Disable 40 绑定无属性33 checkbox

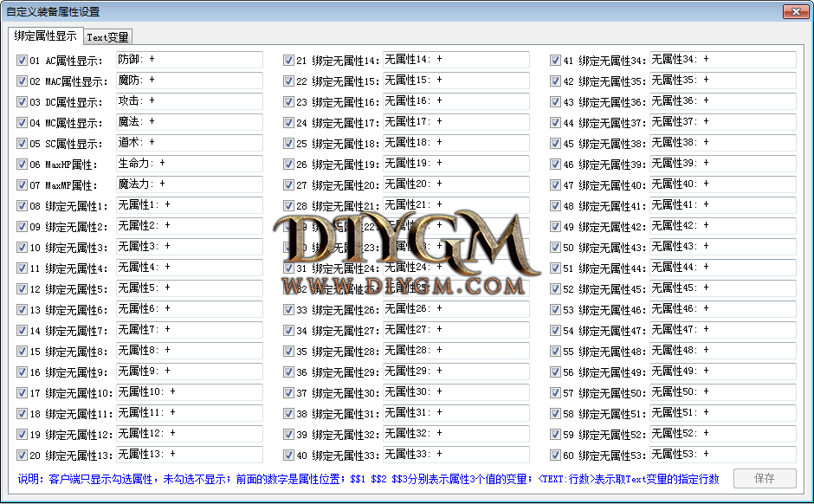pos(288,456)
